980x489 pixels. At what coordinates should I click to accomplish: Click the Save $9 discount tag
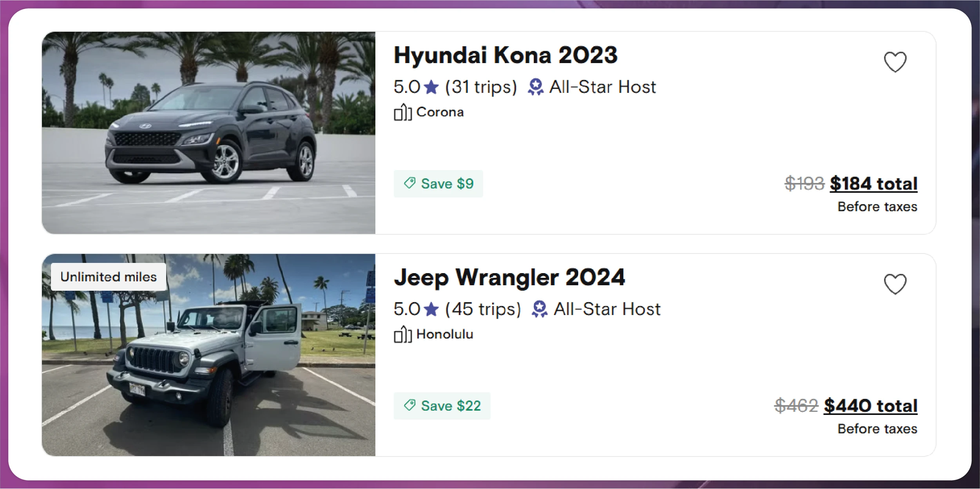438,184
